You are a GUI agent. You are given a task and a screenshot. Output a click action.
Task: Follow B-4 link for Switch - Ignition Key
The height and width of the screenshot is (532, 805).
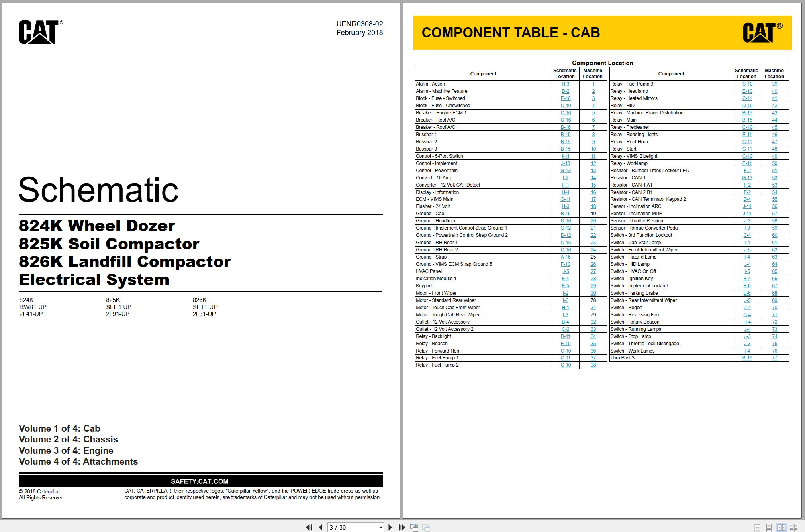tap(747, 279)
